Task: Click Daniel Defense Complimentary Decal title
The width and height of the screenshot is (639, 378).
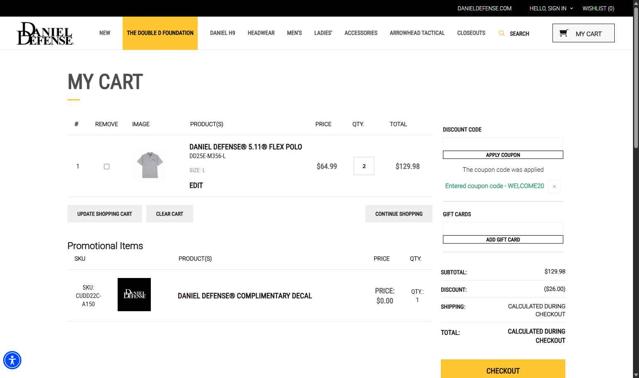Action: (x=245, y=296)
